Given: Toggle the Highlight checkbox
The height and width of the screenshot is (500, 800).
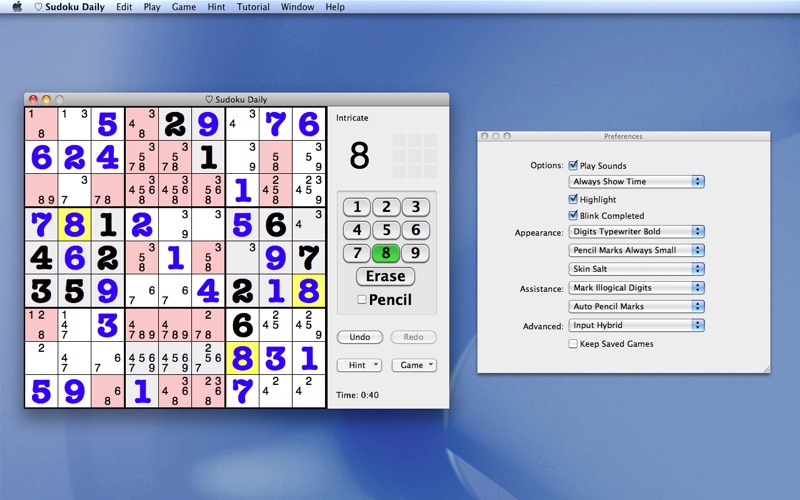Looking at the screenshot, I should click(573, 199).
